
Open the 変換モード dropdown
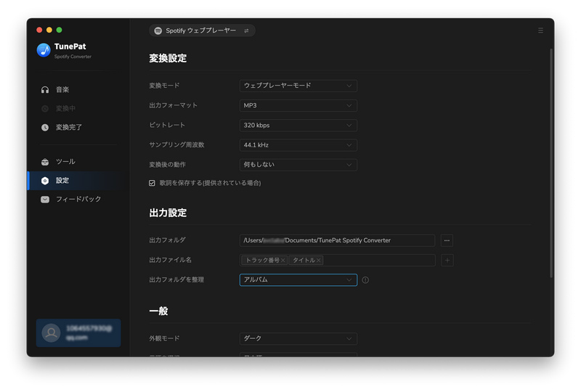(x=298, y=86)
